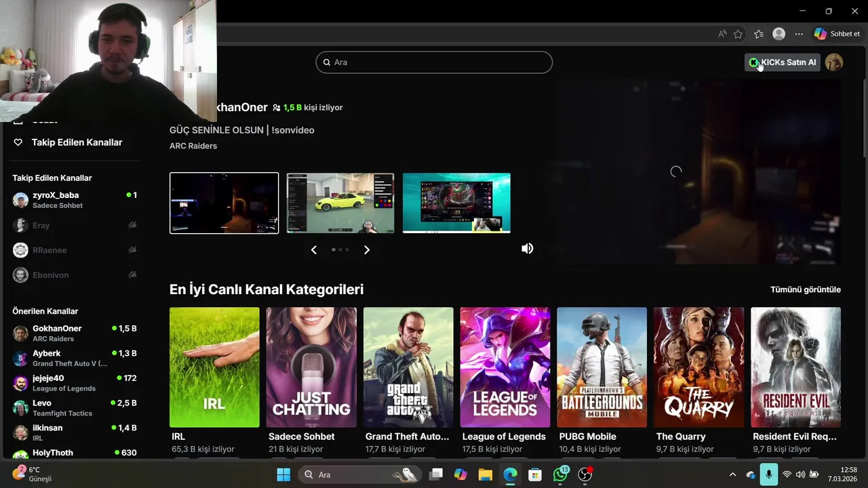Click offline indicator icon beside Ebonivon
This screenshot has height=488, width=868.
132,275
